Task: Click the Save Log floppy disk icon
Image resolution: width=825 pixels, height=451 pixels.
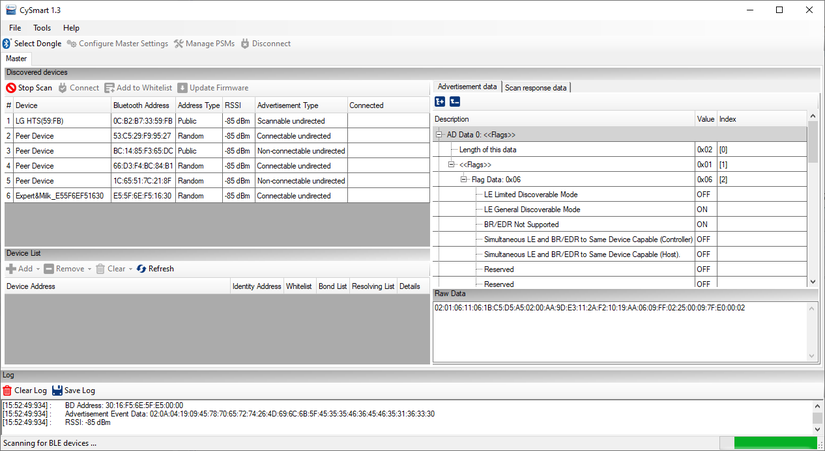Action: 58,390
